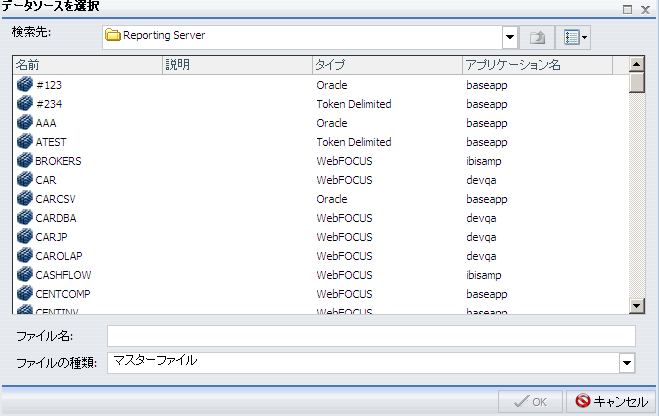Select the CASHFLOW file name
The width and height of the screenshot is (659, 416).
63,275
